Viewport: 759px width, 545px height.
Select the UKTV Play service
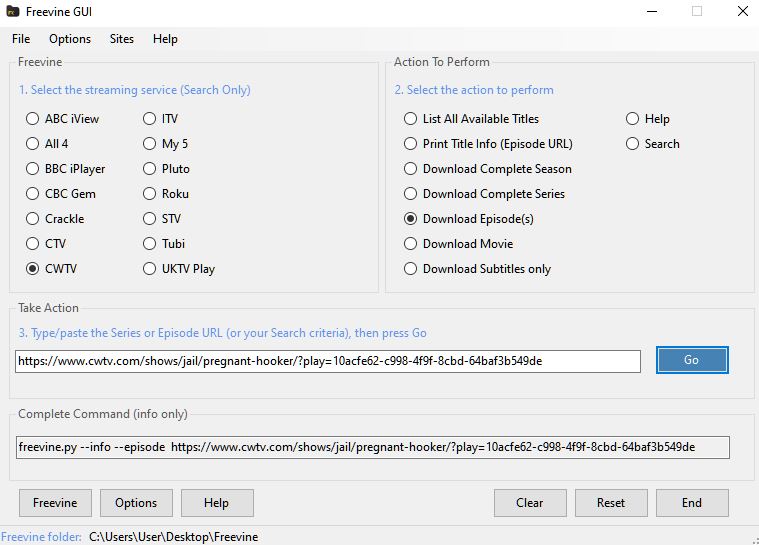[150, 269]
